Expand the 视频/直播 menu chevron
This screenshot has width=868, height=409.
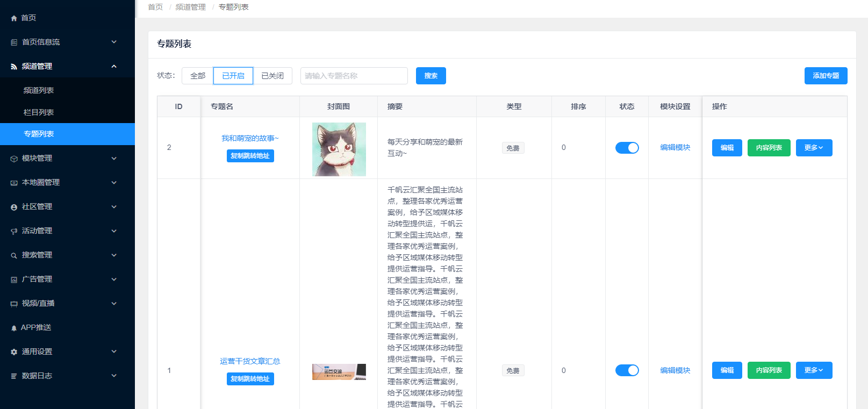(114, 303)
